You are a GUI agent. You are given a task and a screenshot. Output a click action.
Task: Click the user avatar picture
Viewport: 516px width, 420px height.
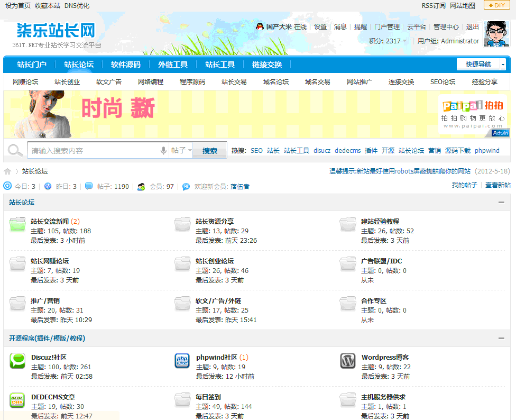click(x=497, y=34)
